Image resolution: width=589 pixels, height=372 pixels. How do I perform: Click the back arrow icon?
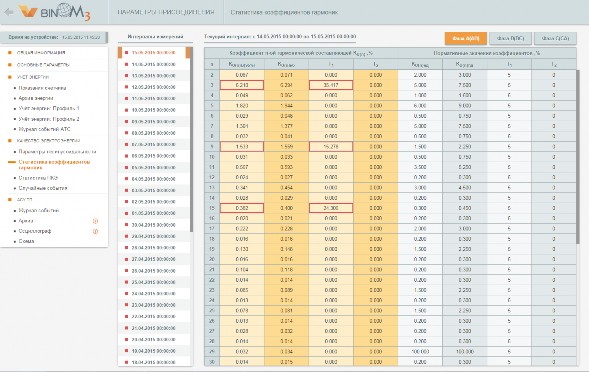[8, 12]
